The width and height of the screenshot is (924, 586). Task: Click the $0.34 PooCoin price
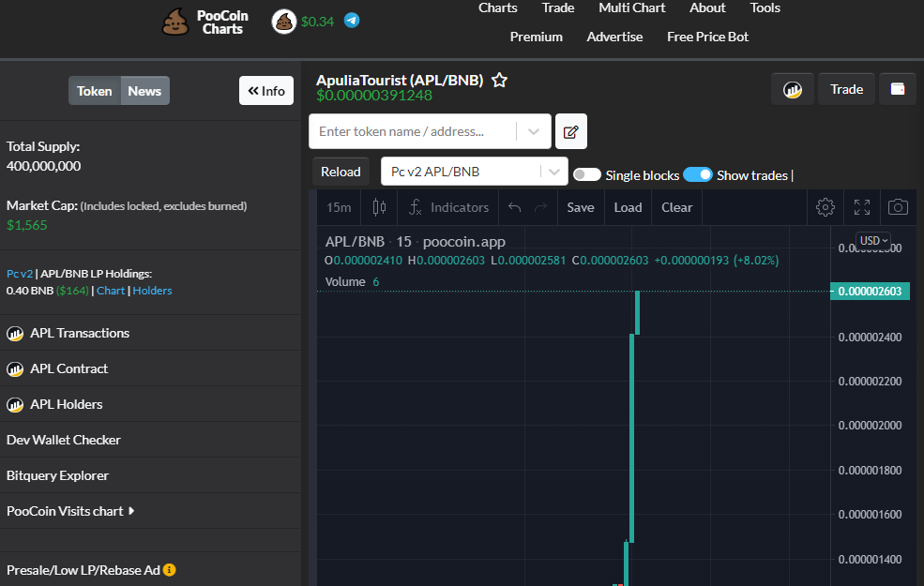tap(317, 22)
